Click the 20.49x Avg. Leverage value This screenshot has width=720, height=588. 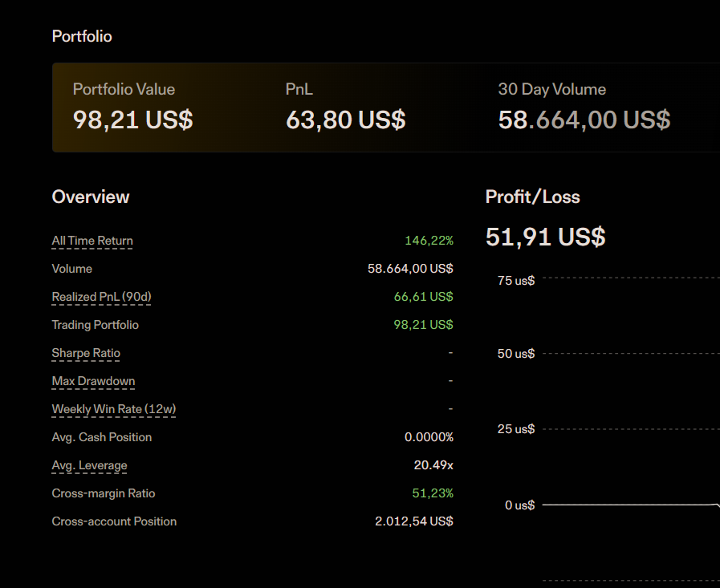click(x=433, y=465)
